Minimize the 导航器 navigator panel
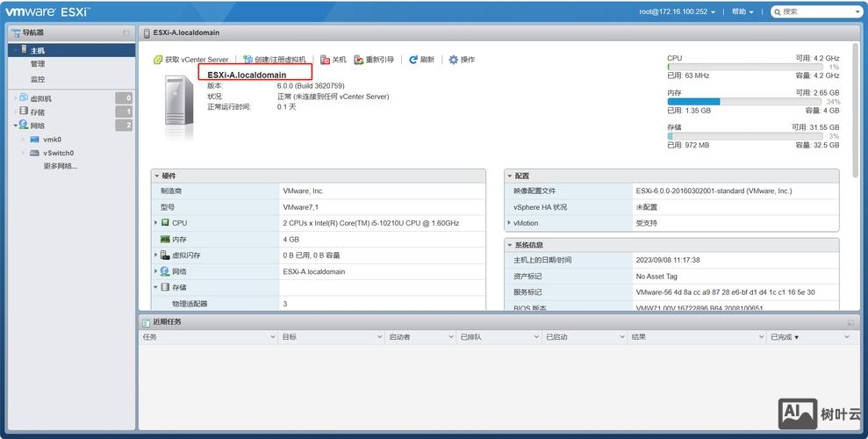The width and height of the screenshot is (868, 439). (126, 32)
